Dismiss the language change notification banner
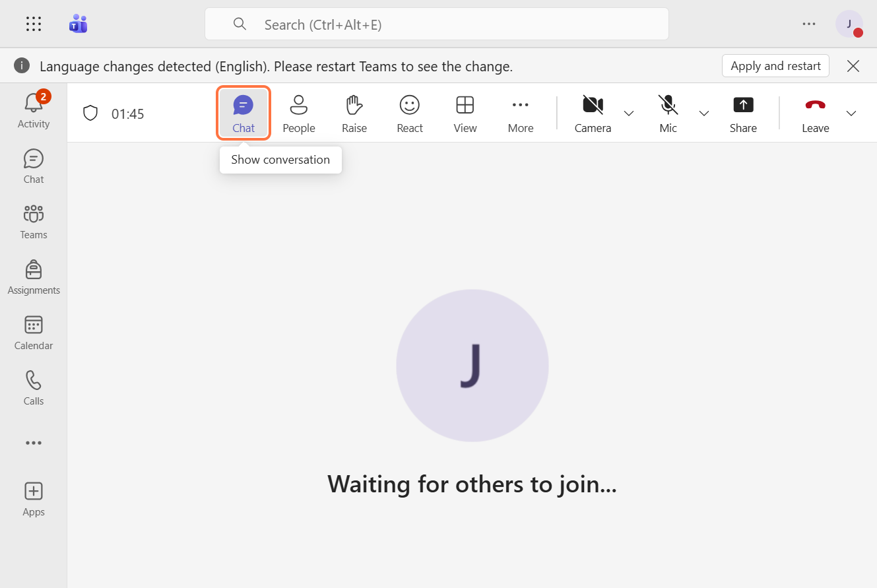 click(853, 66)
